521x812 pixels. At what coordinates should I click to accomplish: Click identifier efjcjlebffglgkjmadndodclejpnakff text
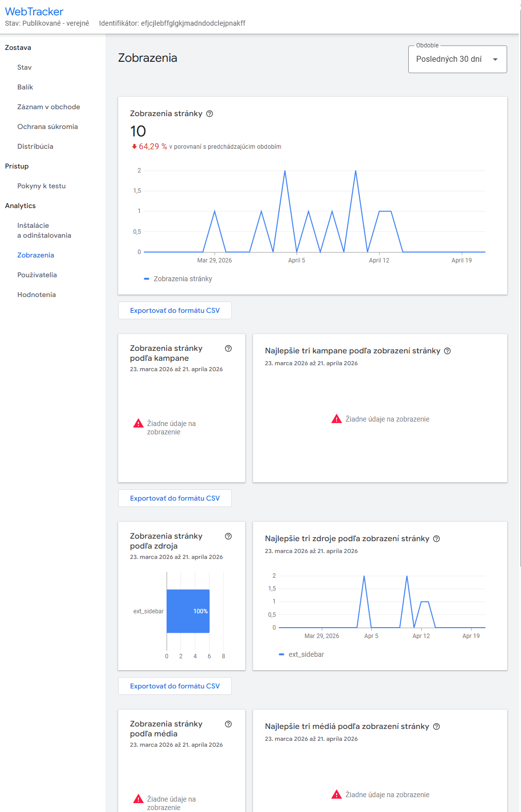[193, 23]
